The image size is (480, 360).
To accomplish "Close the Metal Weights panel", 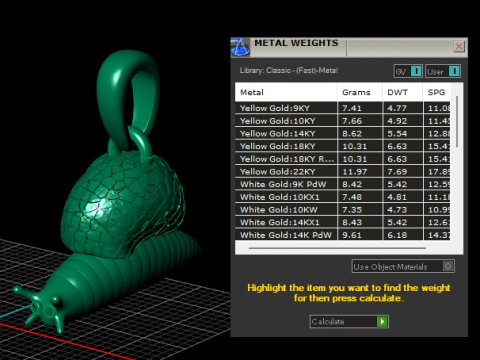I will 459,46.
